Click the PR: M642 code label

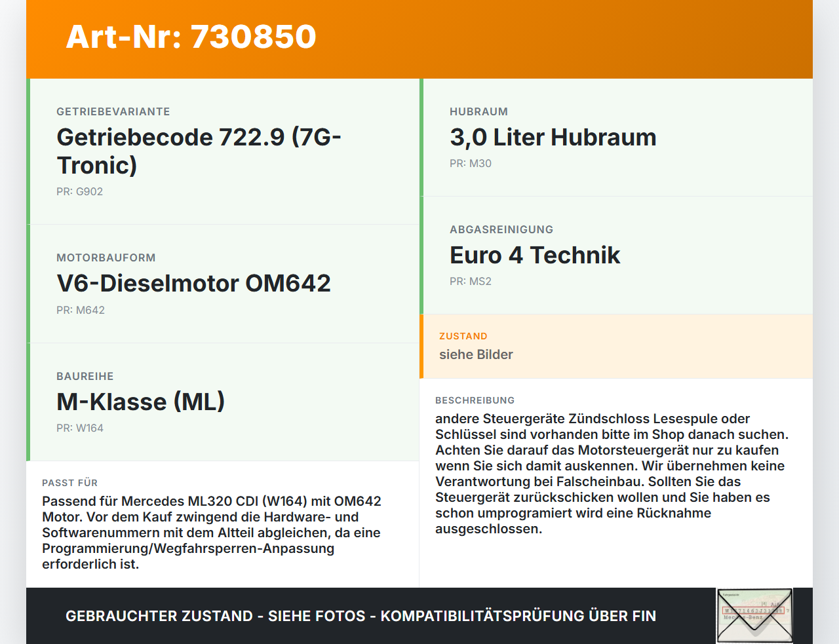click(x=81, y=311)
